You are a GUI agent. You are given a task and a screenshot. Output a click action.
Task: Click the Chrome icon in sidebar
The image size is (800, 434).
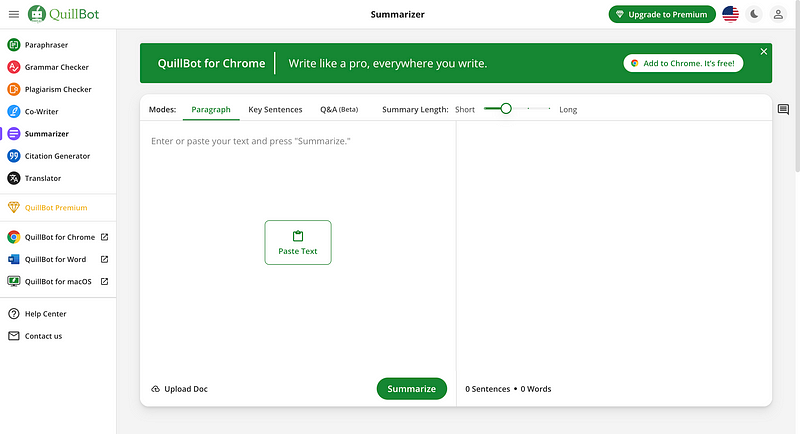click(14, 237)
